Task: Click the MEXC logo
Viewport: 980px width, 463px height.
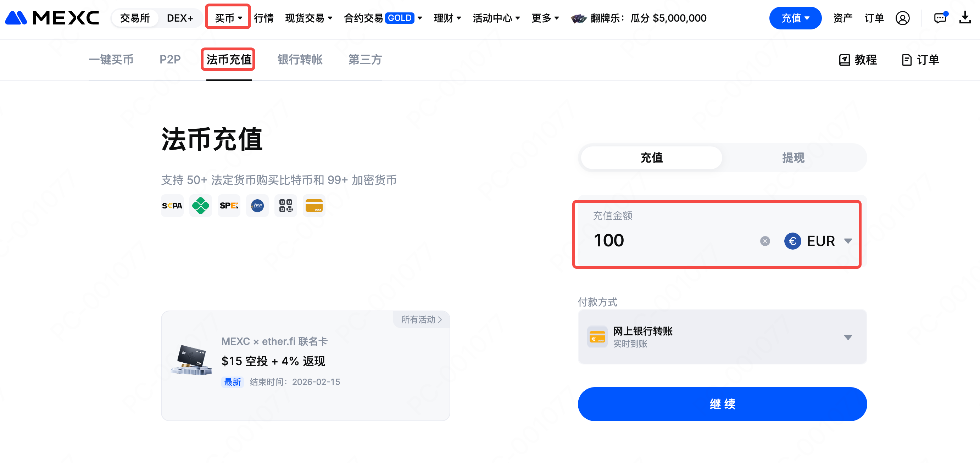Action: click(52, 18)
